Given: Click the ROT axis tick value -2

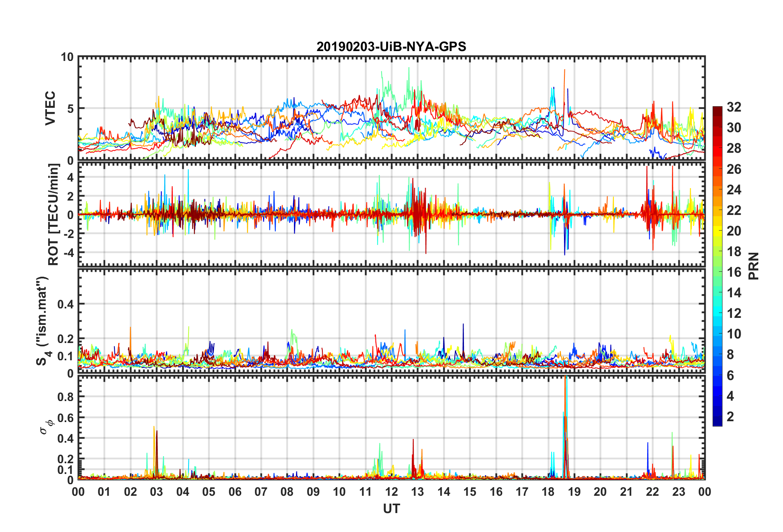Looking at the screenshot, I should [68, 233].
